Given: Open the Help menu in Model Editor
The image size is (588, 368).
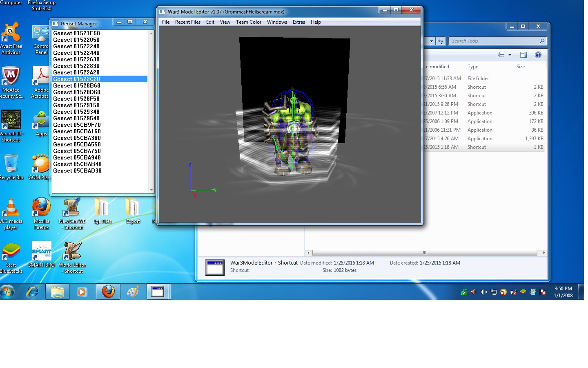Looking at the screenshot, I should click(316, 22).
